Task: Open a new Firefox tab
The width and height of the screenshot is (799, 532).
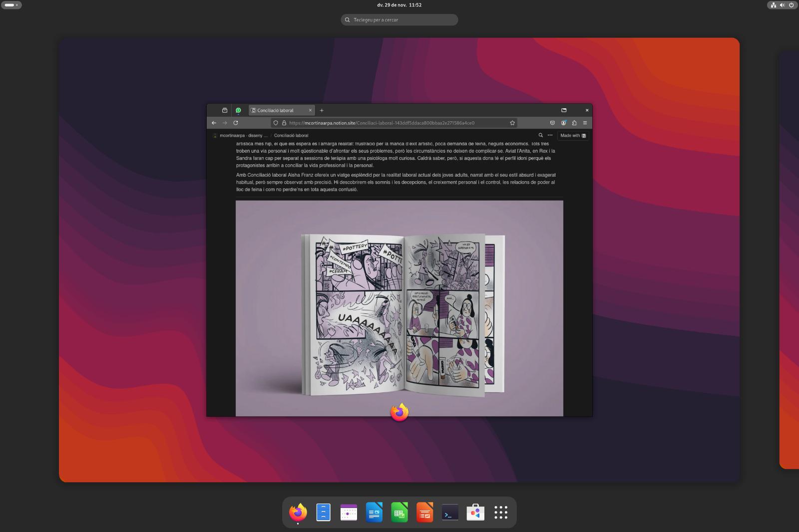Action: coord(322,110)
